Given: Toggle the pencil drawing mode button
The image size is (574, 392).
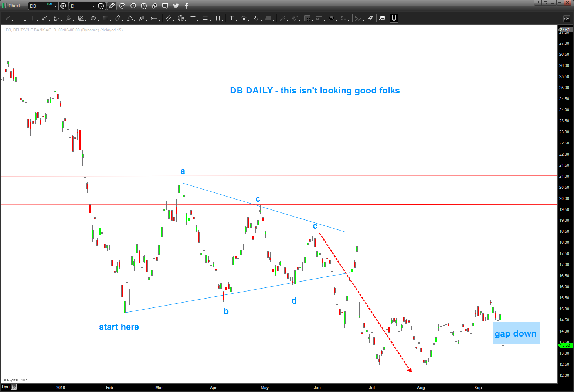Looking at the screenshot, I should coord(112,6).
